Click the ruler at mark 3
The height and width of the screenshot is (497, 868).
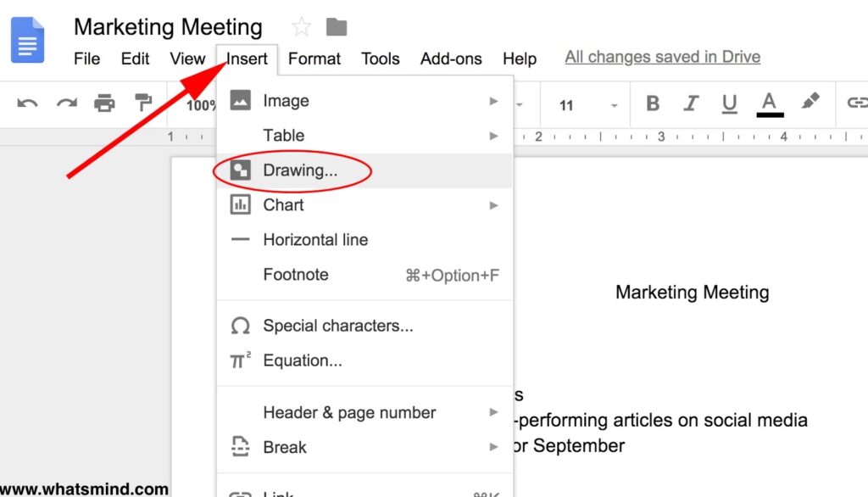[661, 137]
